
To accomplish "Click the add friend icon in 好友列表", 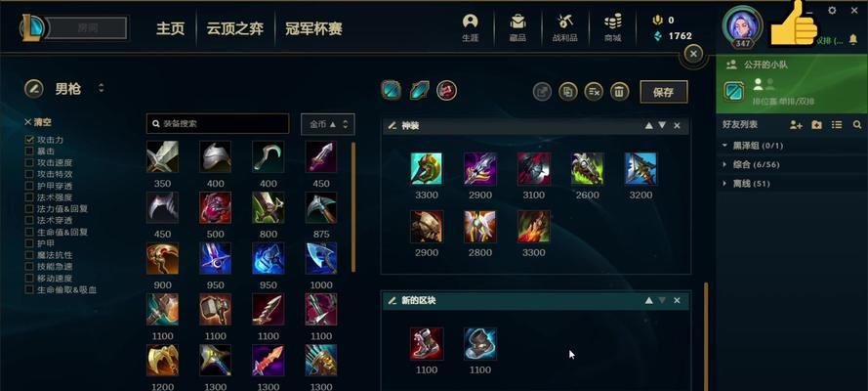I will [x=796, y=125].
